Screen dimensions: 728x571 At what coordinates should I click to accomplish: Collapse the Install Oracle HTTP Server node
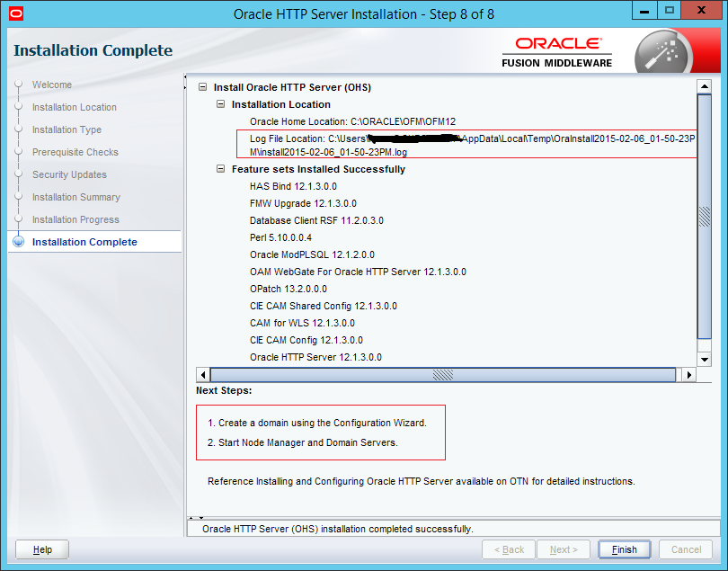(203, 88)
